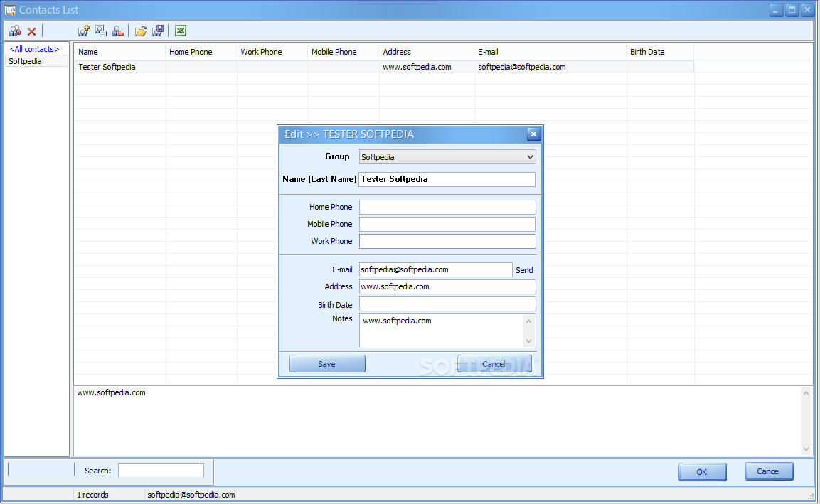Click softpedia@softpedia.com in the status bar

tap(191, 495)
